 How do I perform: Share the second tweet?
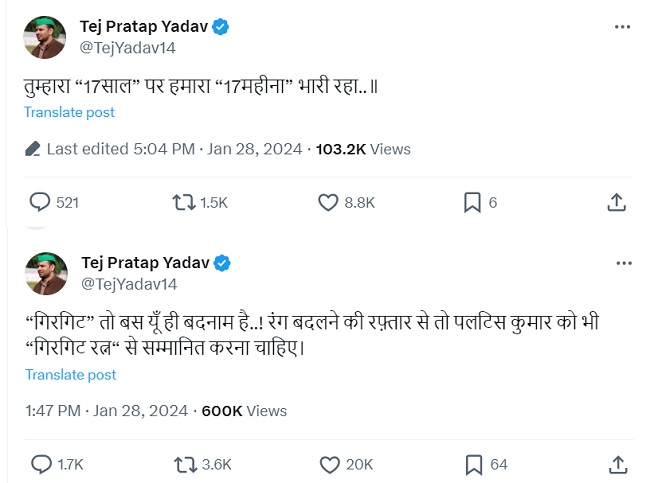tap(617, 464)
